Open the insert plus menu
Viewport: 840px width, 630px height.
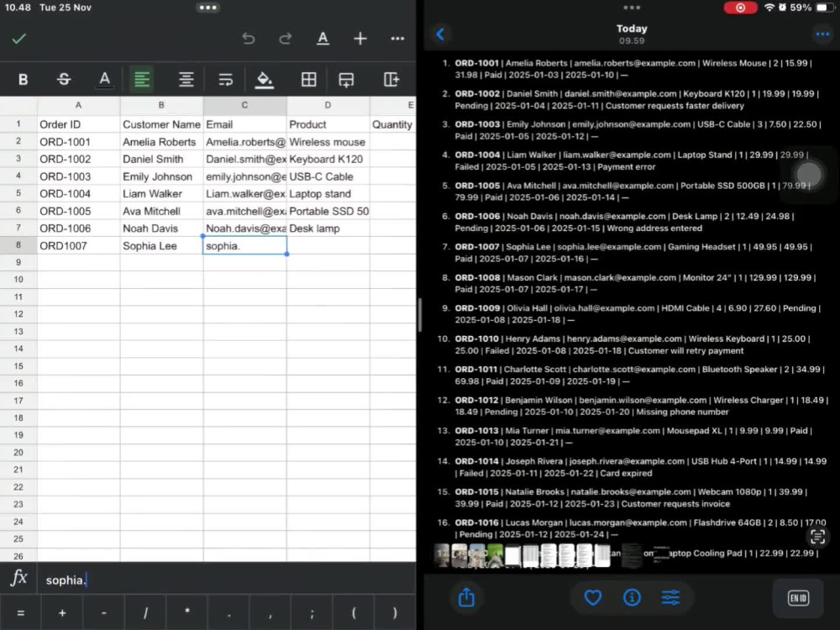360,39
